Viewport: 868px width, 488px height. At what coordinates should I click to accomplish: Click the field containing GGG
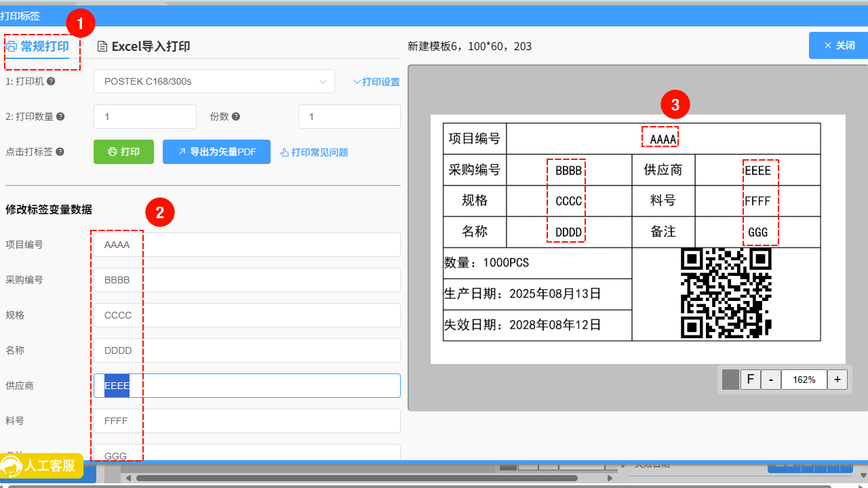[x=247, y=453]
